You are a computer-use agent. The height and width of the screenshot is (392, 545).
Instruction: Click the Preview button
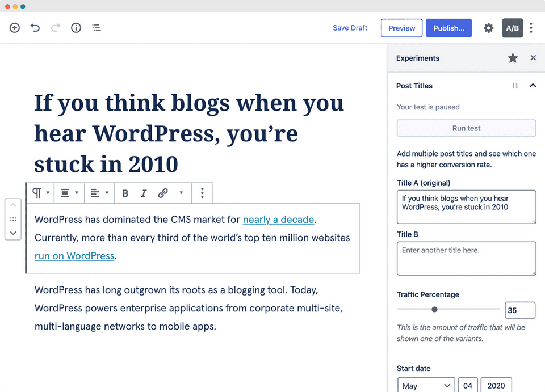coord(401,28)
